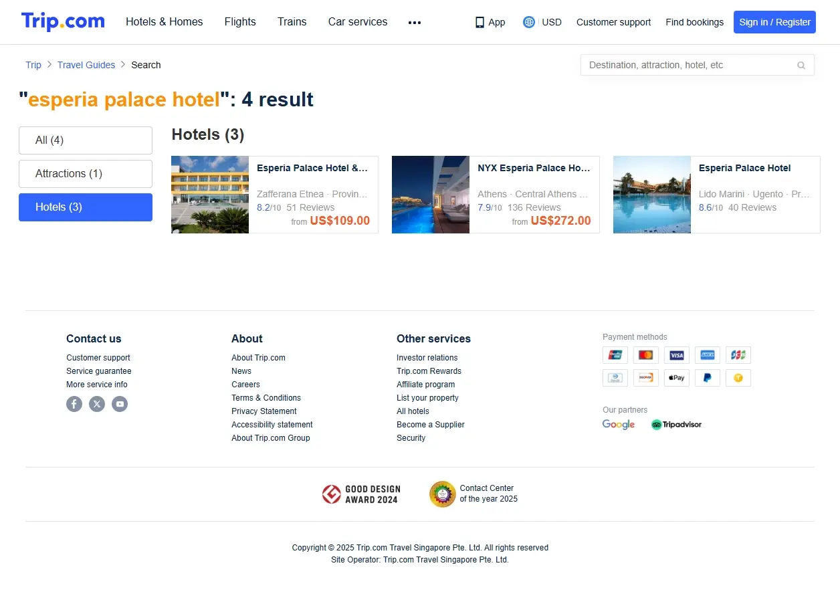The image size is (840, 616).
Task: Open the footer All hotels link
Action: [413, 411]
